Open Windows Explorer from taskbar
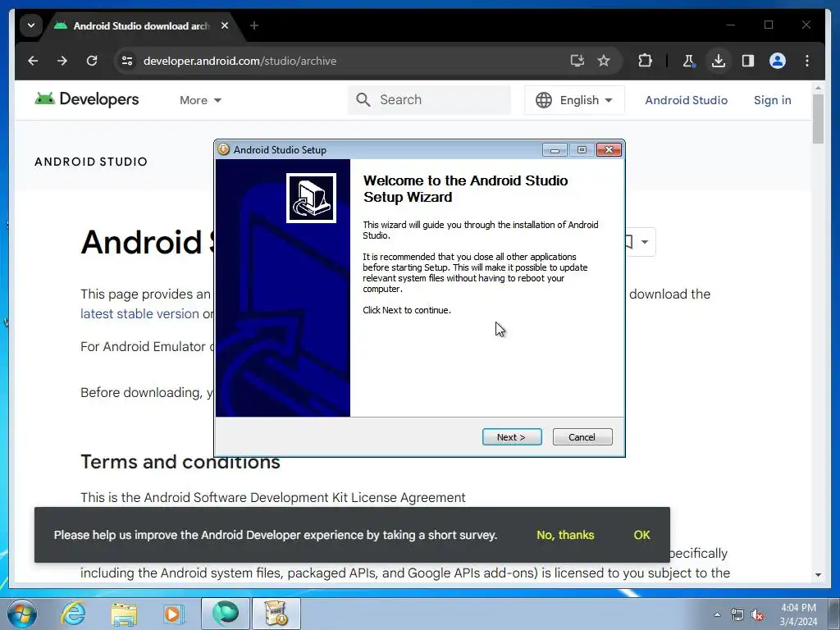The height and width of the screenshot is (630, 840). coord(124,614)
